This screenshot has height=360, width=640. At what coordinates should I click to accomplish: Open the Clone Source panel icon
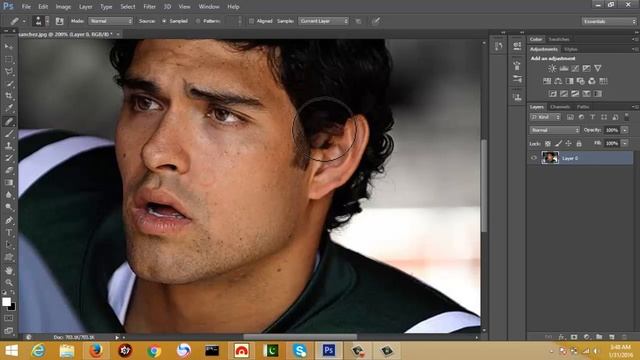pos(517,97)
